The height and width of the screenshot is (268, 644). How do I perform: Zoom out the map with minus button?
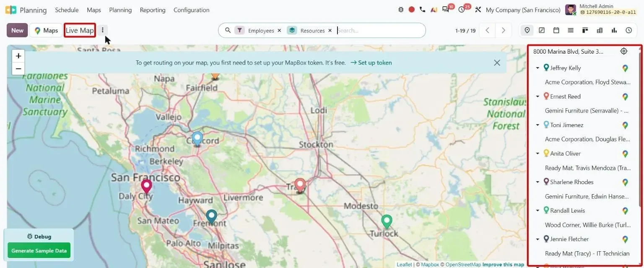point(18,68)
